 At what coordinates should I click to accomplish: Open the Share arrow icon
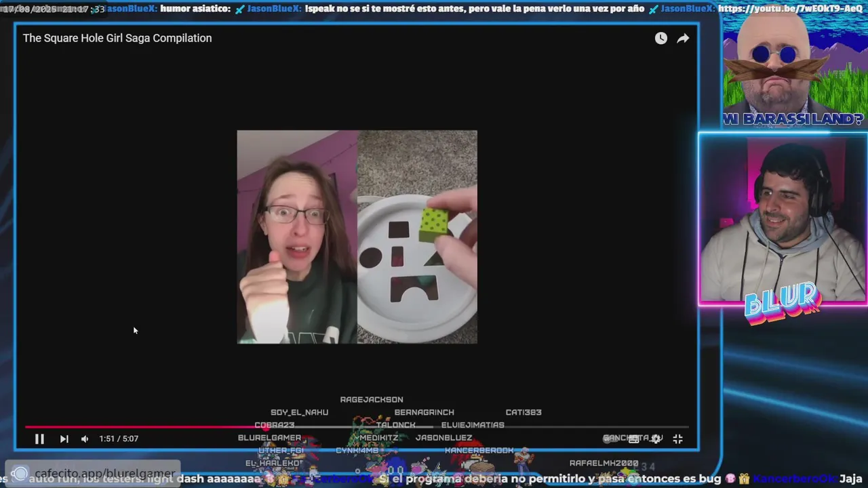pyautogui.click(x=683, y=38)
